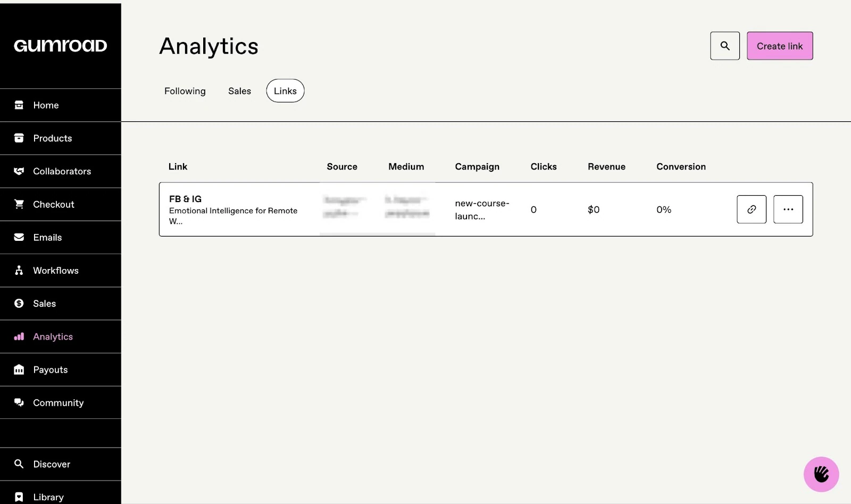The width and height of the screenshot is (851, 504).
Task: Open Collaborators page
Action: tap(61, 171)
